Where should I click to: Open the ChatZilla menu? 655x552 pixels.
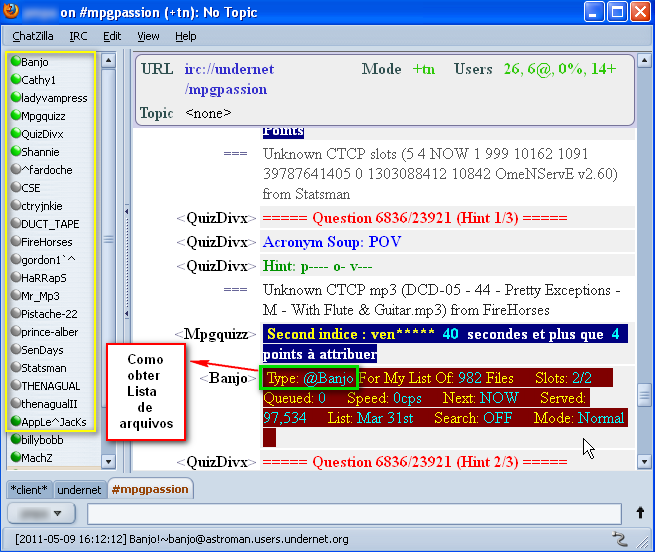(x=33, y=36)
